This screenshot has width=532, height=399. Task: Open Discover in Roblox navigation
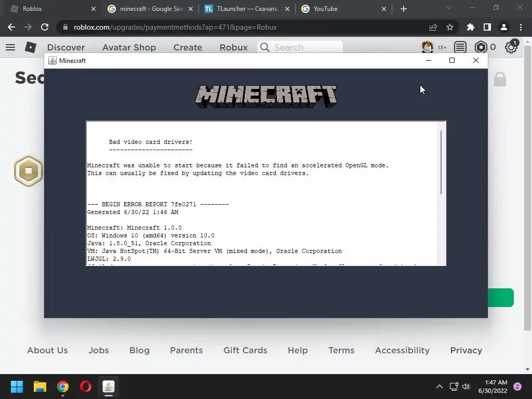tap(66, 47)
